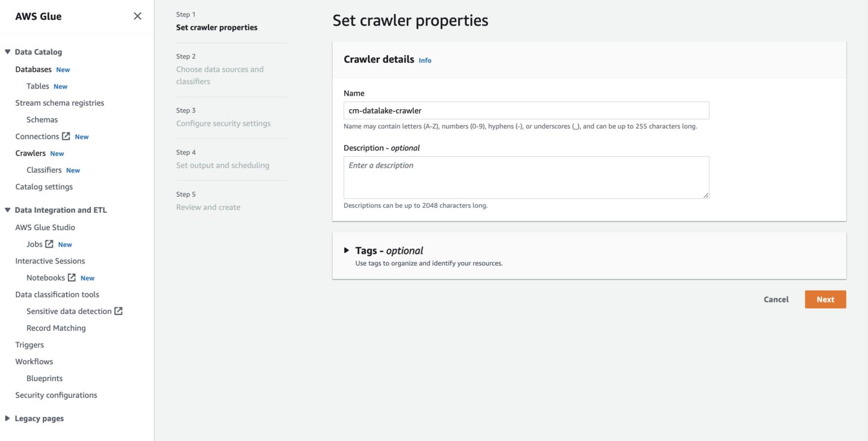Image resolution: width=868 pixels, height=441 pixels.
Task: Cancel the crawler creation
Action: [x=776, y=299]
